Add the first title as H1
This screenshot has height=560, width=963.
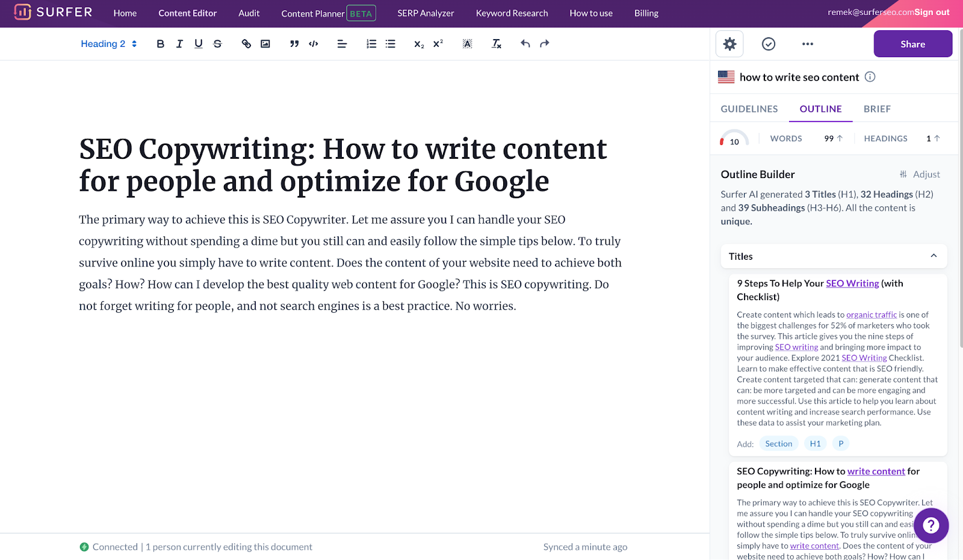pyautogui.click(x=816, y=444)
